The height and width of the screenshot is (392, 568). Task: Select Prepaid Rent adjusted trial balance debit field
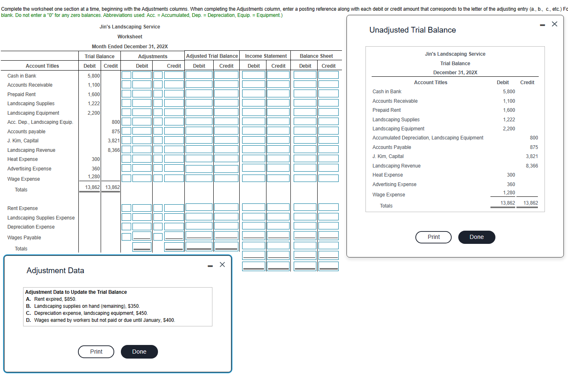[199, 94]
